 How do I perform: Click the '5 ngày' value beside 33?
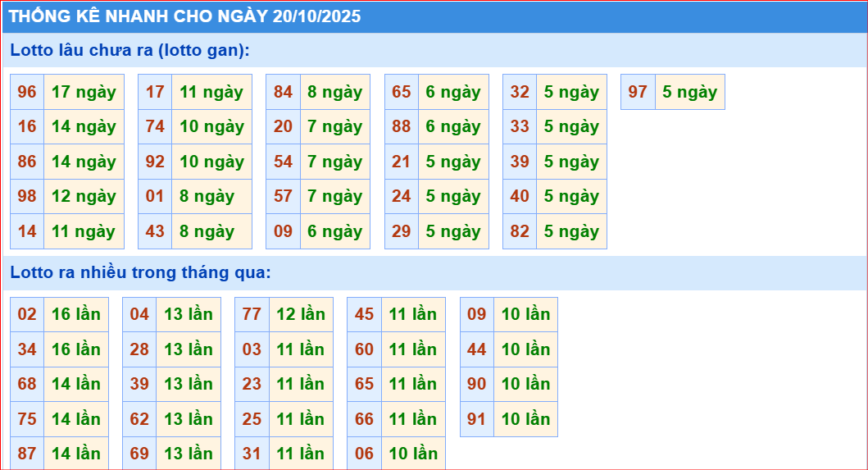pyautogui.click(x=572, y=126)
